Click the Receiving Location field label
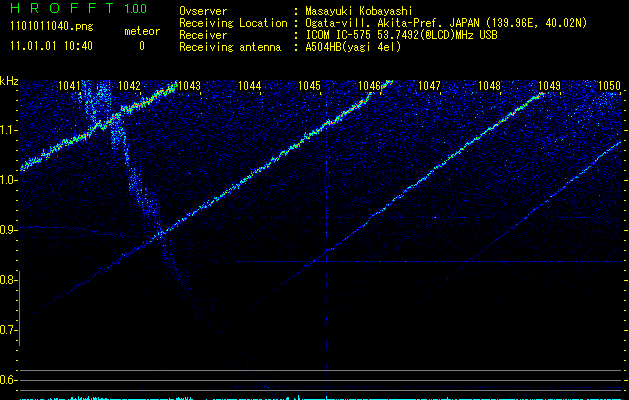Screen dimensions: 629x400 coord(233,23)
